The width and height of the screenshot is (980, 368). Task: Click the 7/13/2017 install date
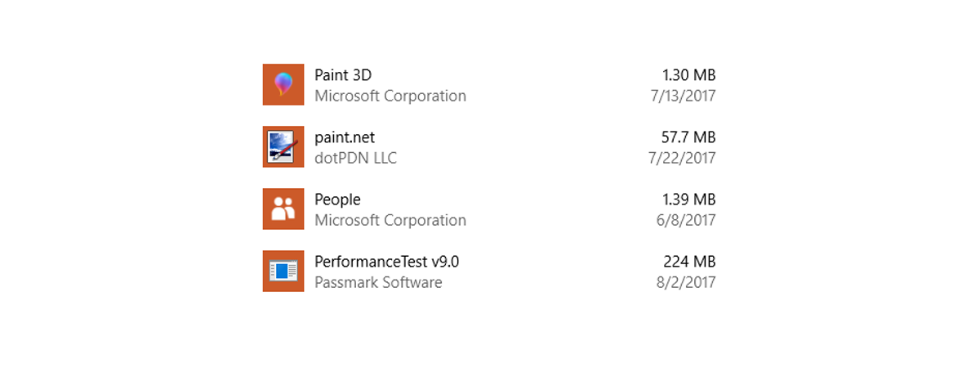point(684,96)
